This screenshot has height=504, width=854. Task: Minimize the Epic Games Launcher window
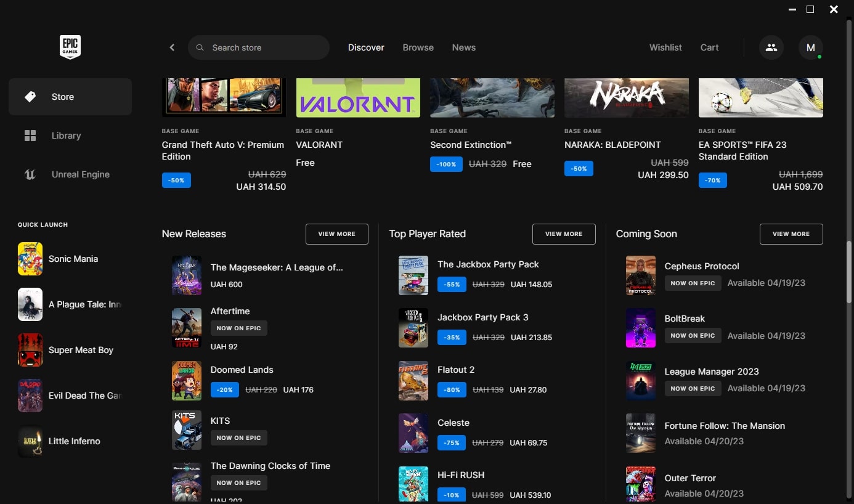792,9
